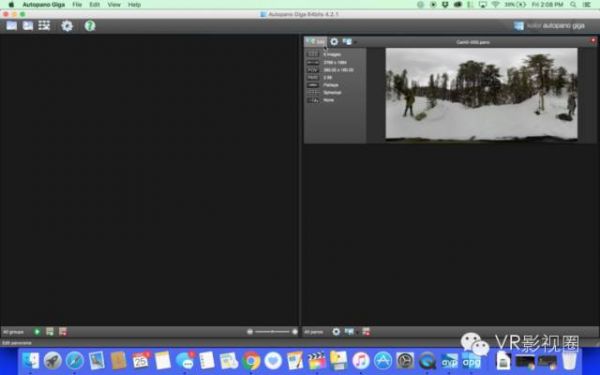Viewport: 600px width, 375px height.
Task: Click the Browse folder icon in top toolbar
Action: pyautogui.click(x=11, y=26)
